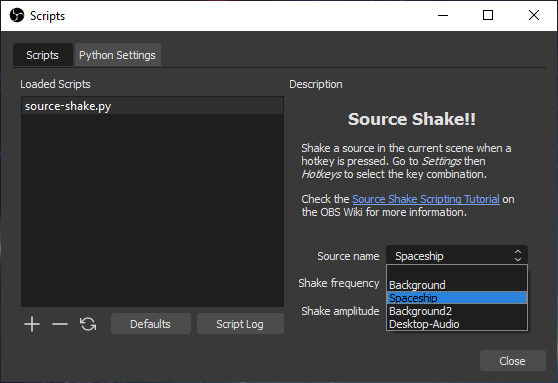Click the Shake amplitude label
Screen dimensions: 558x383
pos(340,311)
